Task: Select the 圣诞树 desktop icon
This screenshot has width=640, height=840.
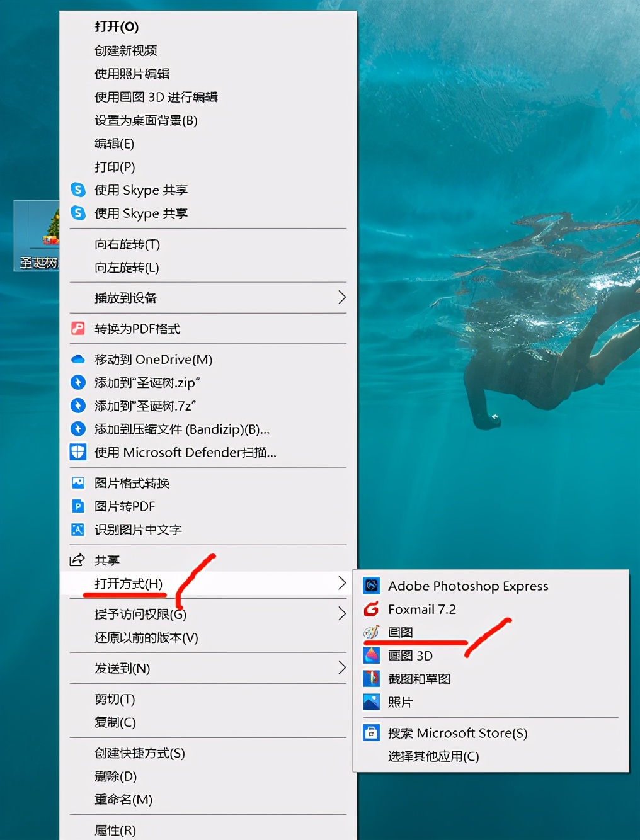Action: (37, 236)
